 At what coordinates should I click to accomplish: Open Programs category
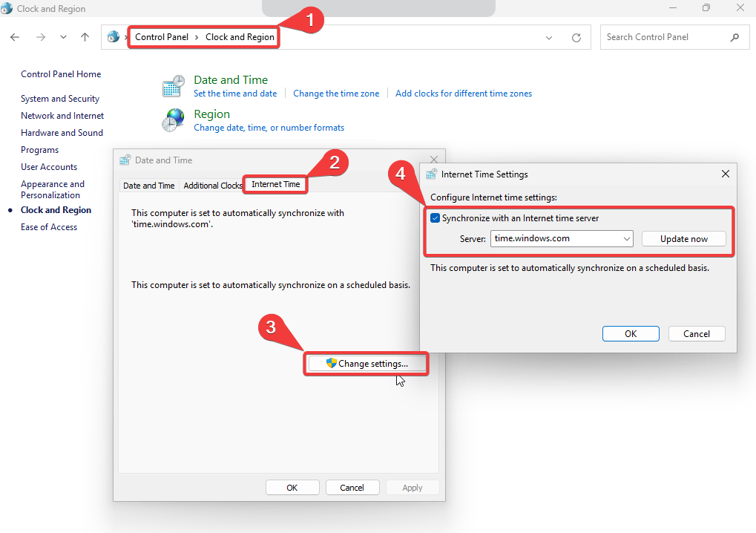click(x=39, y=150)
